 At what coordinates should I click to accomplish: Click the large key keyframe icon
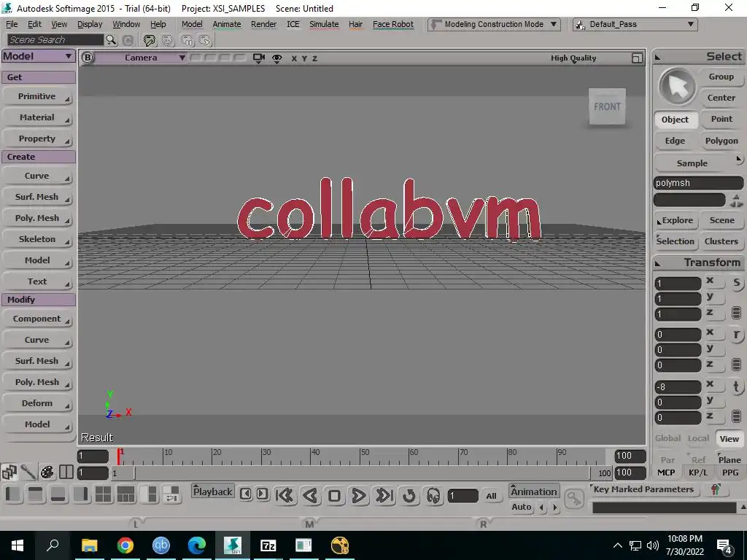pyautogui.click(x=574, y=498)
